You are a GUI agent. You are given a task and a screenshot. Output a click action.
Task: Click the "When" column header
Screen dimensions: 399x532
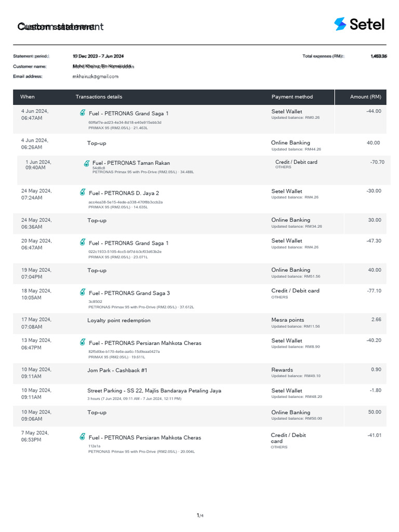[x=28, y=97]
